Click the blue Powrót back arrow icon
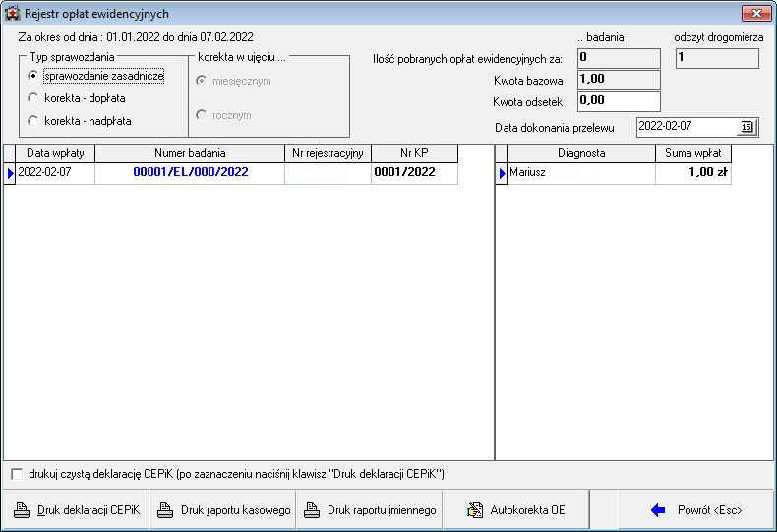 [659, 510]
